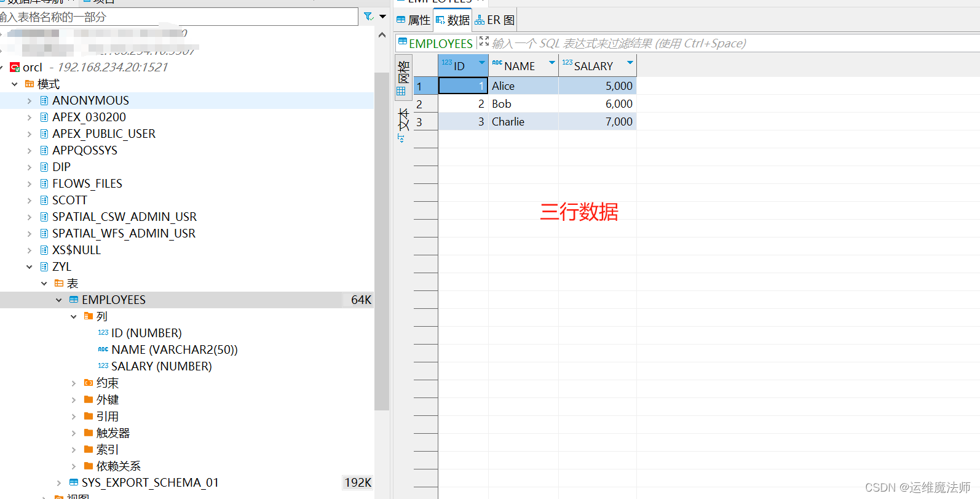The height and width of the screenshot is (499, 980).
Task: Click the ABC icon beside NAME (VARCHAR2(50))
Action: 103,349
